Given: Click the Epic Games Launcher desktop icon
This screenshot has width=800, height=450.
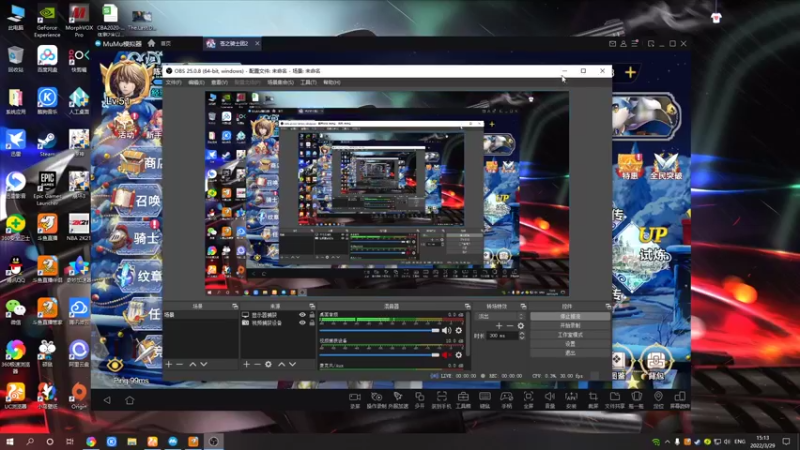Looking at the screenshot, I should [47, 188].
